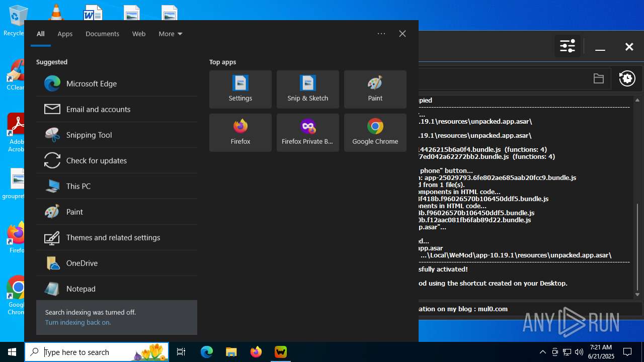This screenshot has width=644, height=362.
Task: Switch to the Web search tab
Action: (139, 34)
